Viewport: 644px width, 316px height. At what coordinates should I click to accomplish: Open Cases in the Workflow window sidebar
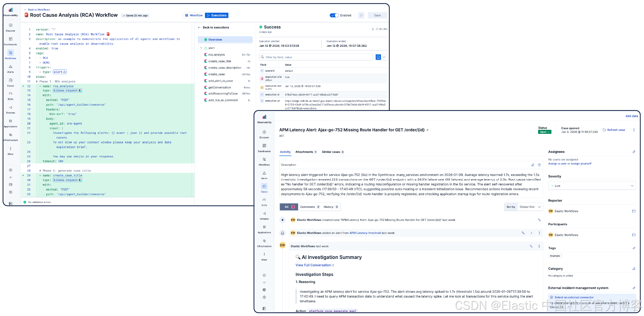[11, 82]
